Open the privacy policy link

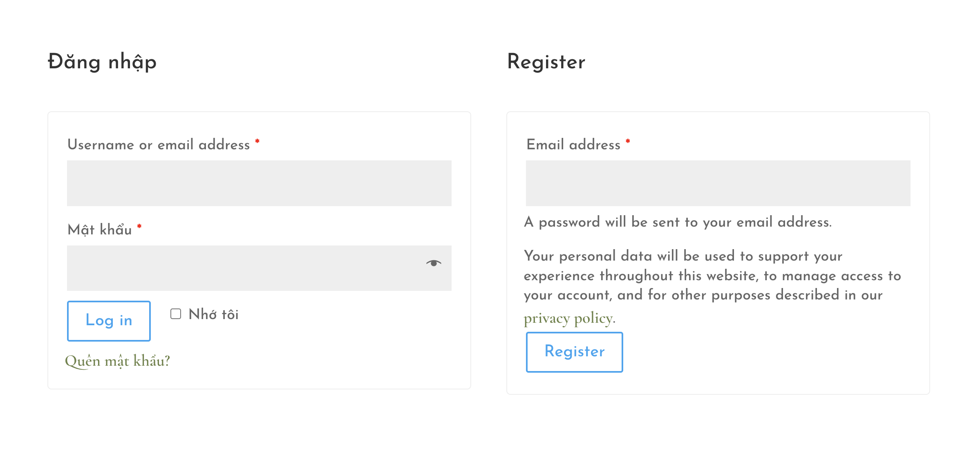[569, 318]
